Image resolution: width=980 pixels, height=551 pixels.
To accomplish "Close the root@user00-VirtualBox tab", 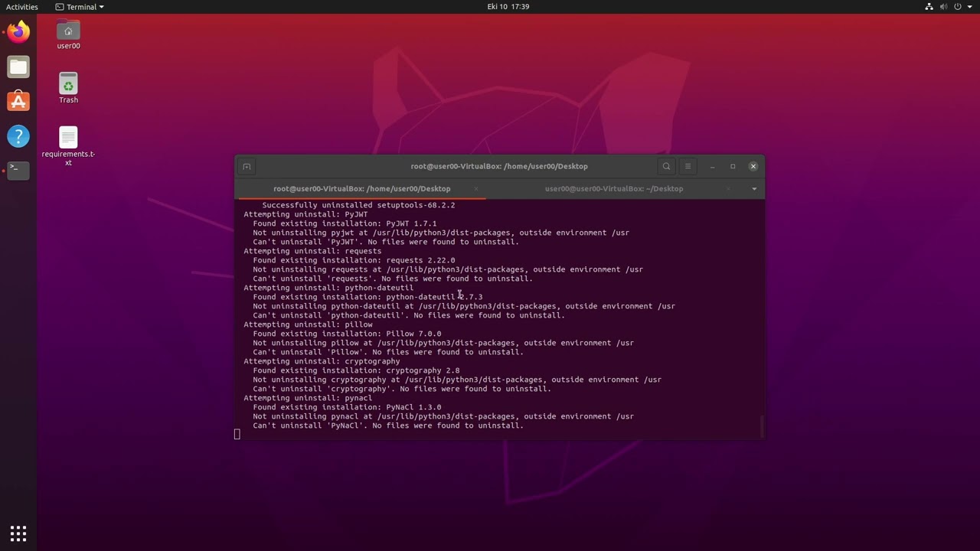I will coord(475,188).
